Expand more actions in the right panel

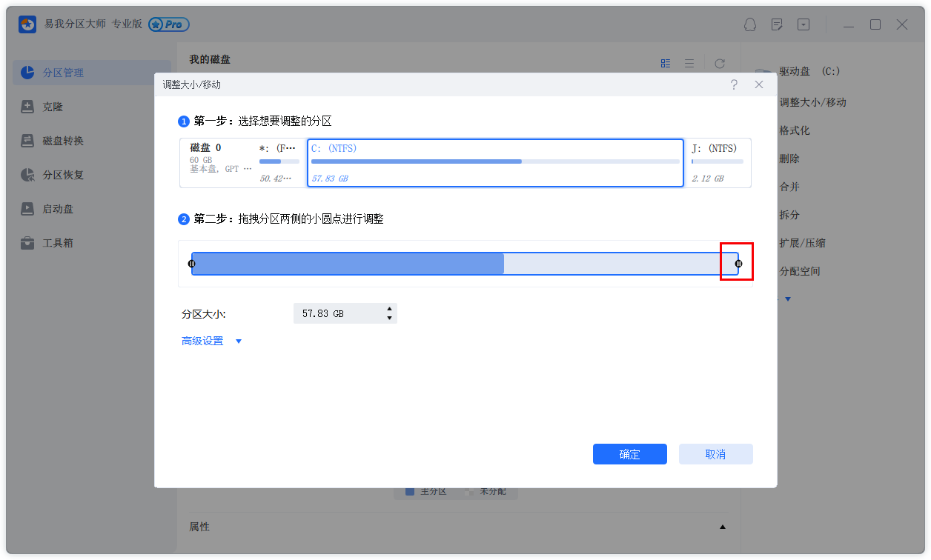tap(787, 299)
